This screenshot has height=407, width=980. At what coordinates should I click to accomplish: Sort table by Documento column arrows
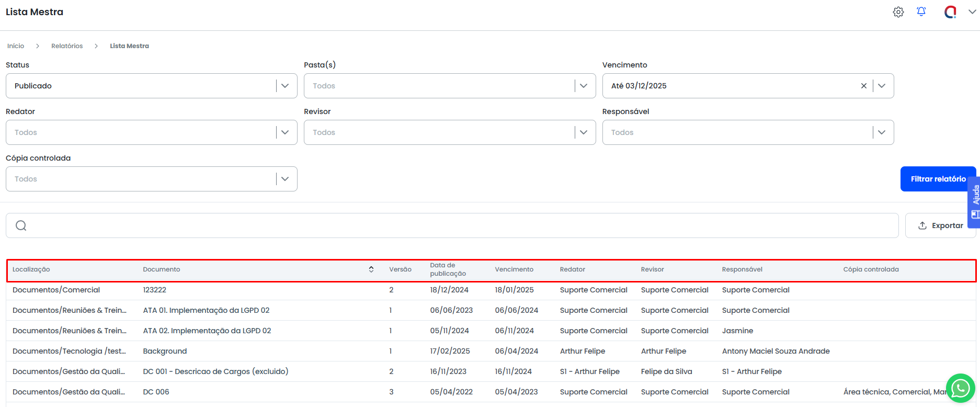click(x=371, y=269)
